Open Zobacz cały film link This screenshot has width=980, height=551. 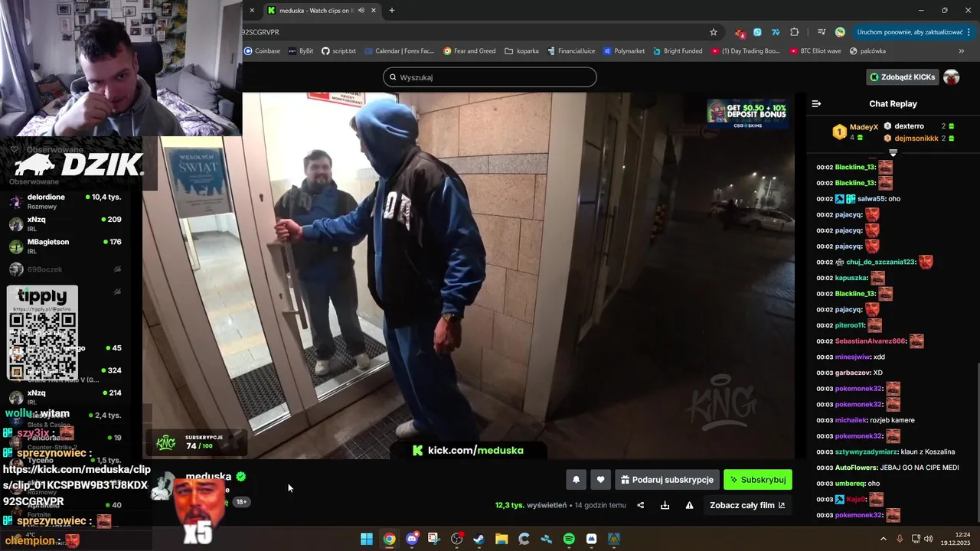pos(747,505)
